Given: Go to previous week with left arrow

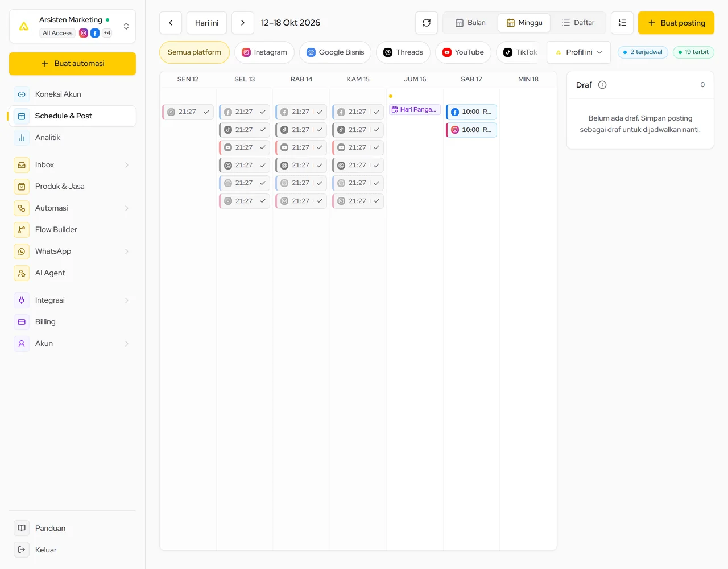Looking at the screenshot, I should pyautogui.click(x=171, y=23).
